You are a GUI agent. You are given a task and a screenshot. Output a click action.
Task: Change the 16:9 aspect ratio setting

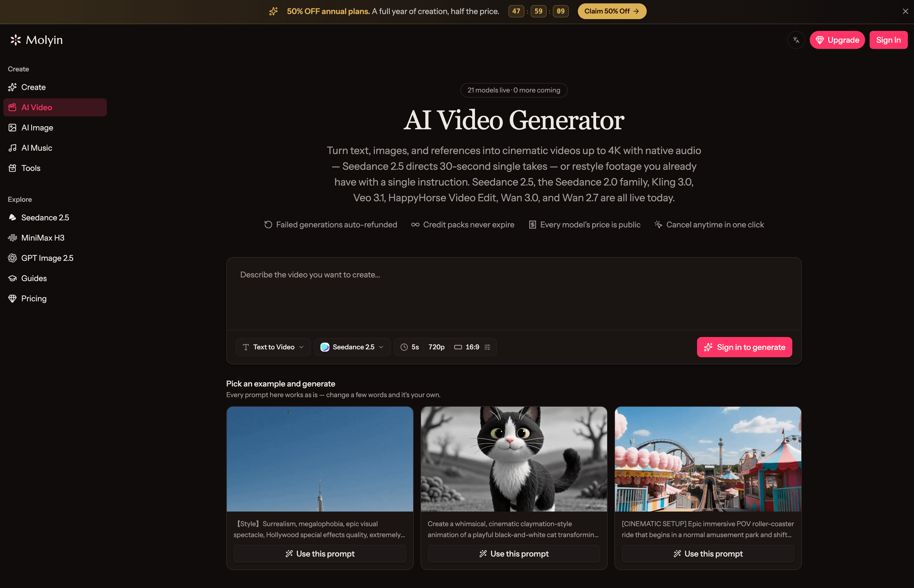click(467, 347)
